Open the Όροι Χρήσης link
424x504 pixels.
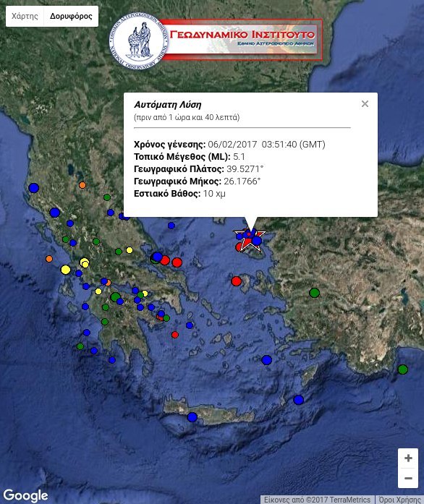coord(400,500)
